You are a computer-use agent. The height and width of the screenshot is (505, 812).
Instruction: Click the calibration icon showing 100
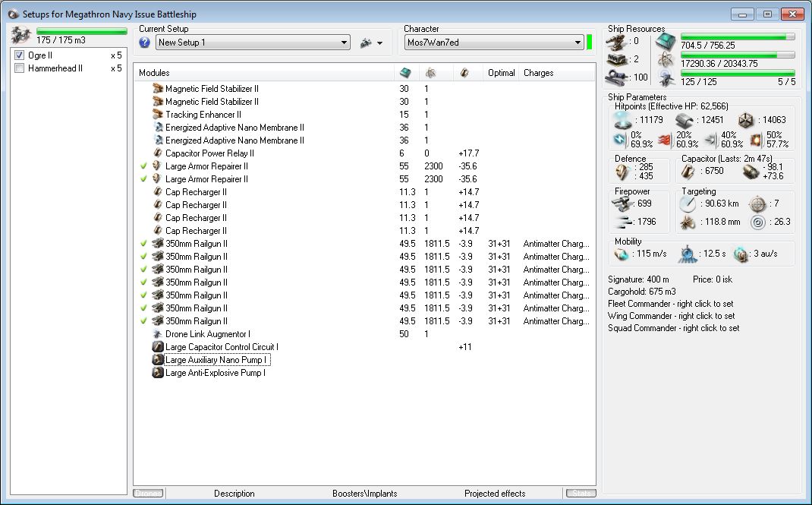(617, 77)
